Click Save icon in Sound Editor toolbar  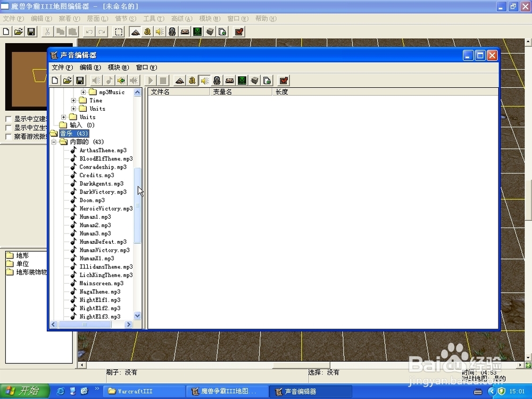click(80, 80)
